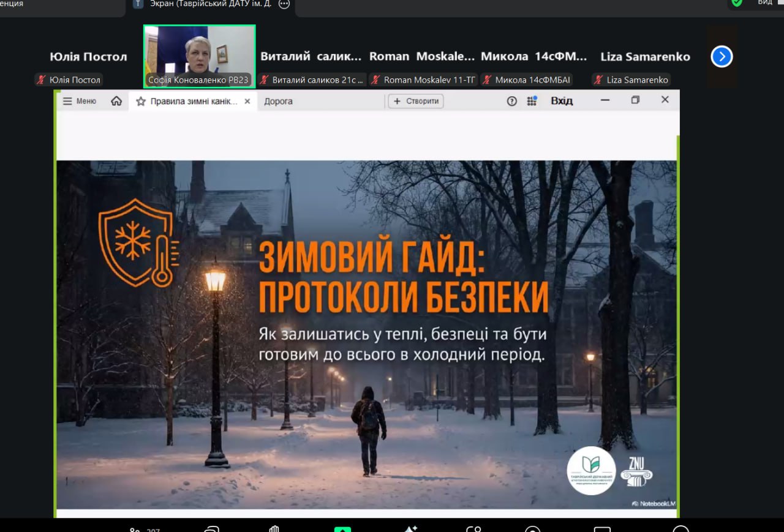
Task: Select the Liza Samarenko participant tile
Action: coord(645,57)
